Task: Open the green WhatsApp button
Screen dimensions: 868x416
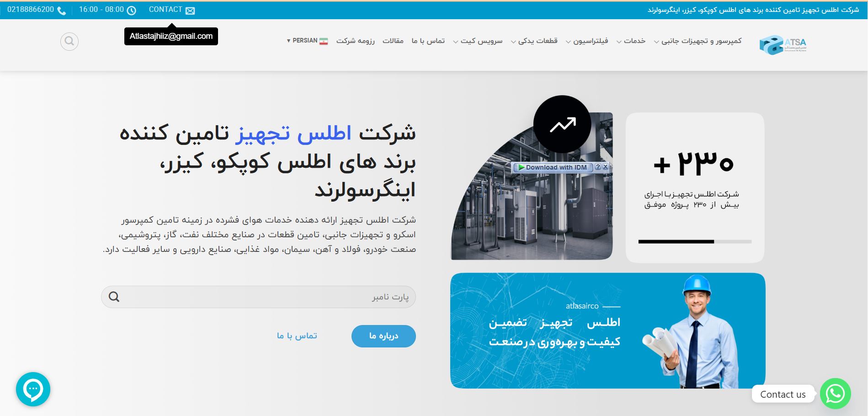Action: click(x=835, y=394)
